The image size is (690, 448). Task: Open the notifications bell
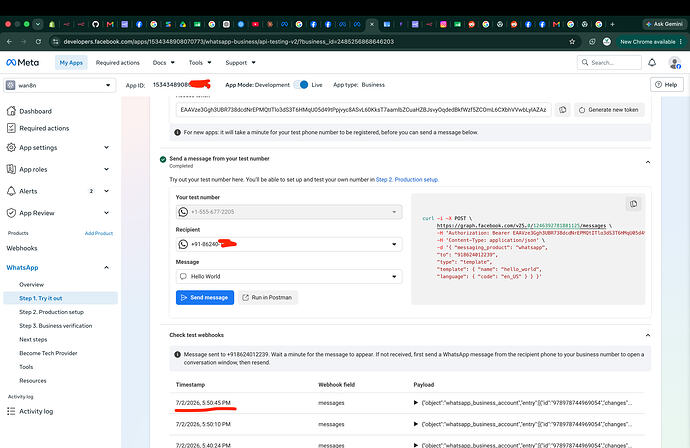(x=652, y=62)
